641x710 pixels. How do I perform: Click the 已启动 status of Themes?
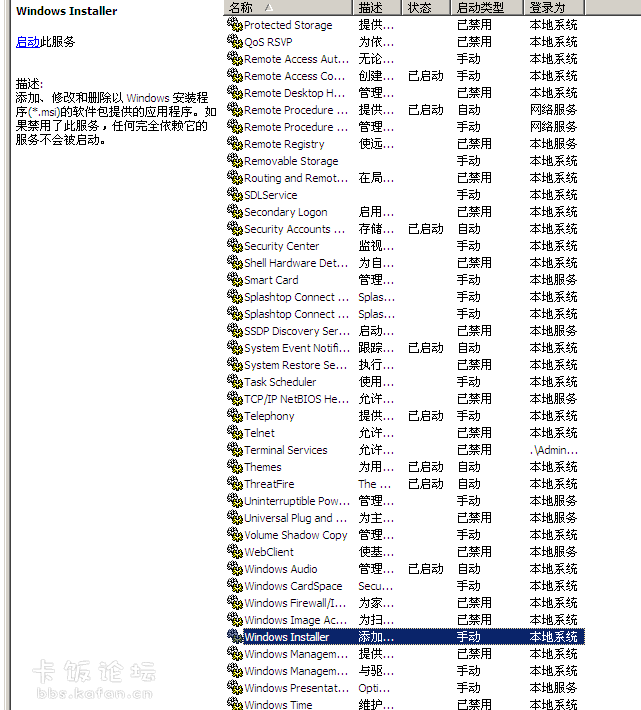pyautogui.click(x=426, y=466)
